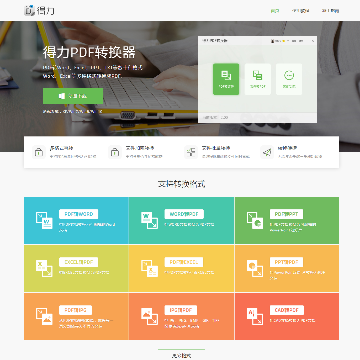360x360 pixels.
Task: Click the WORD转PDF label button
Action: 184,214
